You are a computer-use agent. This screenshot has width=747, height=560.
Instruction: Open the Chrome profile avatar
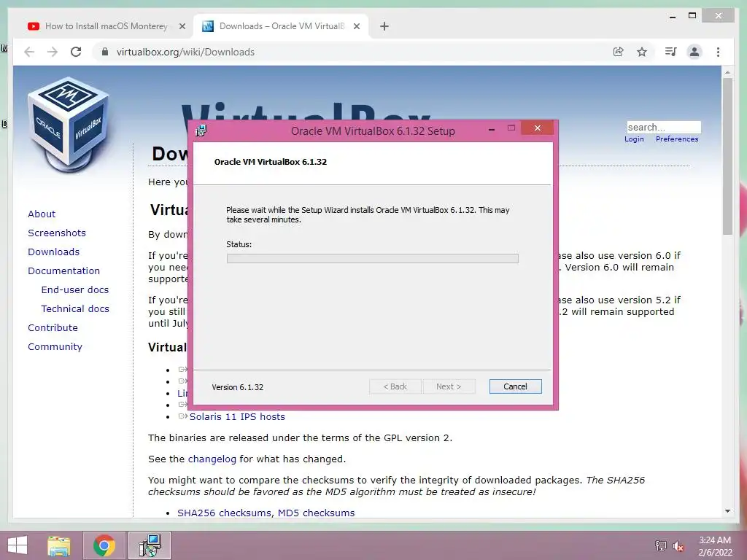tap(694, 52)
